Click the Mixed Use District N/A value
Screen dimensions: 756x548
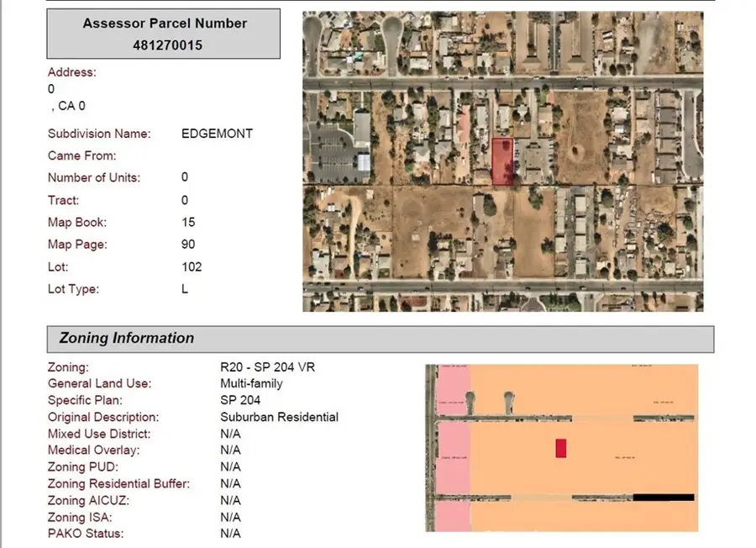228,434
